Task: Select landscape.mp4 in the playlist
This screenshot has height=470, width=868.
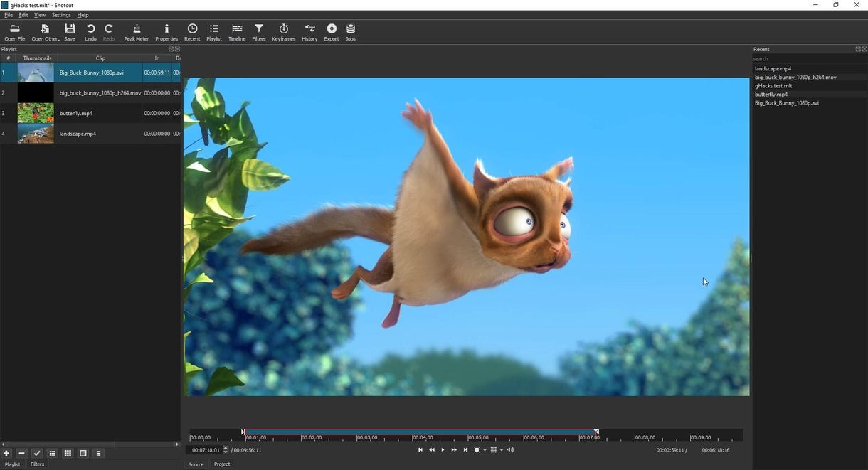Action: pyautogui.click(x=90, y=133)
